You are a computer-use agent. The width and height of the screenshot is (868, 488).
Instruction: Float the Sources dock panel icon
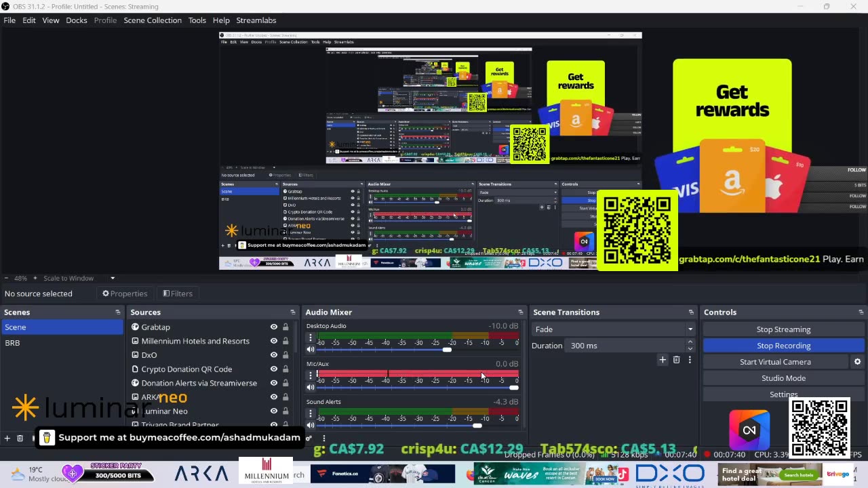click(x=293, y=312)
